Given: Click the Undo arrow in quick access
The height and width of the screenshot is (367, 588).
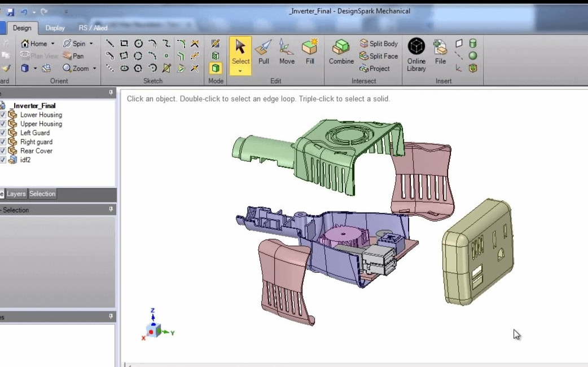Looking at the screenshot, I should coord(24,12).
